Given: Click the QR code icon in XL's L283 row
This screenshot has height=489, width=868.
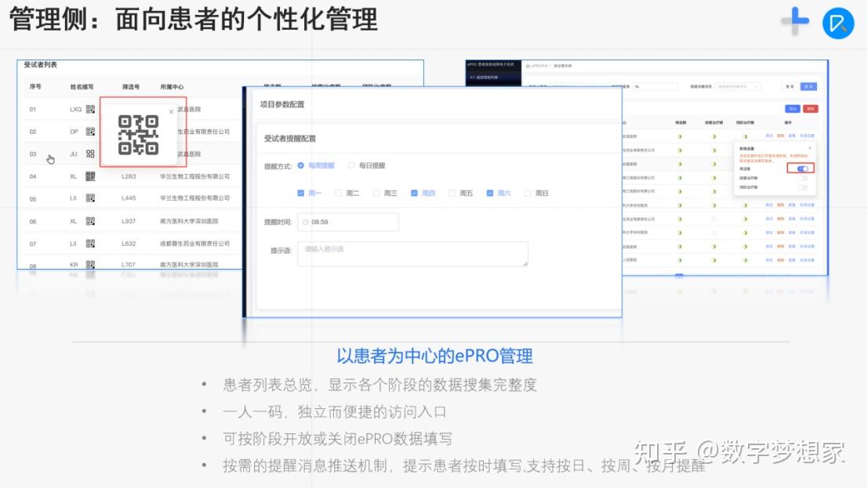Looking at the screenshot, I should (x=91, y=176).
